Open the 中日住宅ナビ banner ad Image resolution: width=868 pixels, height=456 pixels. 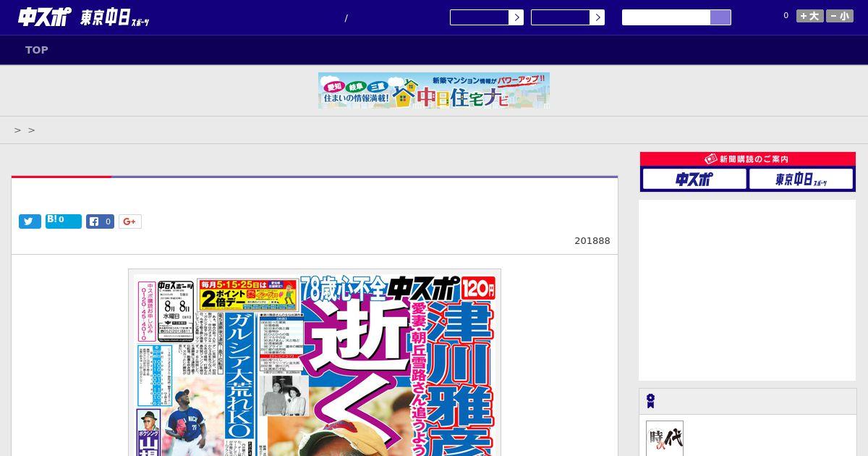434,90
